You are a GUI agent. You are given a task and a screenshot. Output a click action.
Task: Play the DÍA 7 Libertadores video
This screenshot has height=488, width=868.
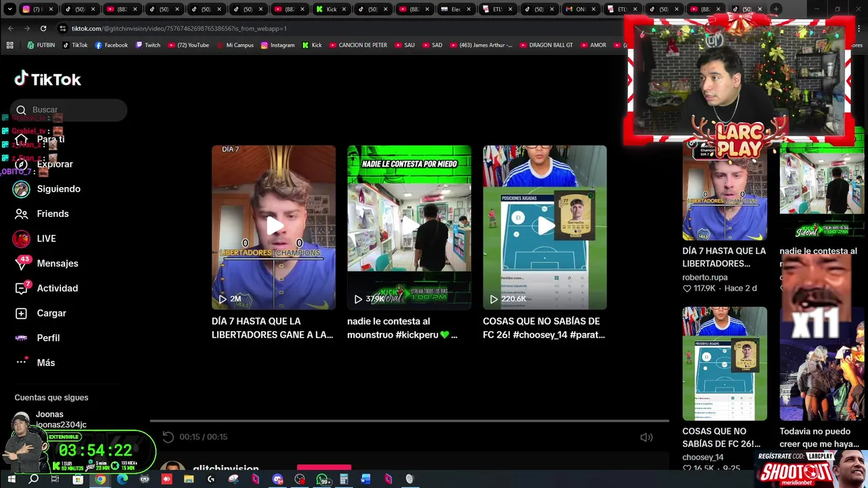(273, 227)
